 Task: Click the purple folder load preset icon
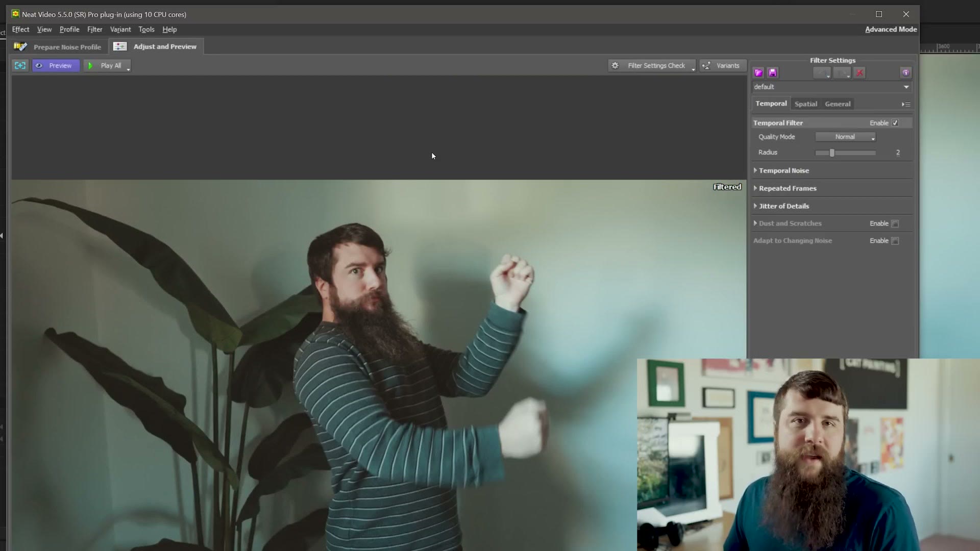click(x=758, y=73)
